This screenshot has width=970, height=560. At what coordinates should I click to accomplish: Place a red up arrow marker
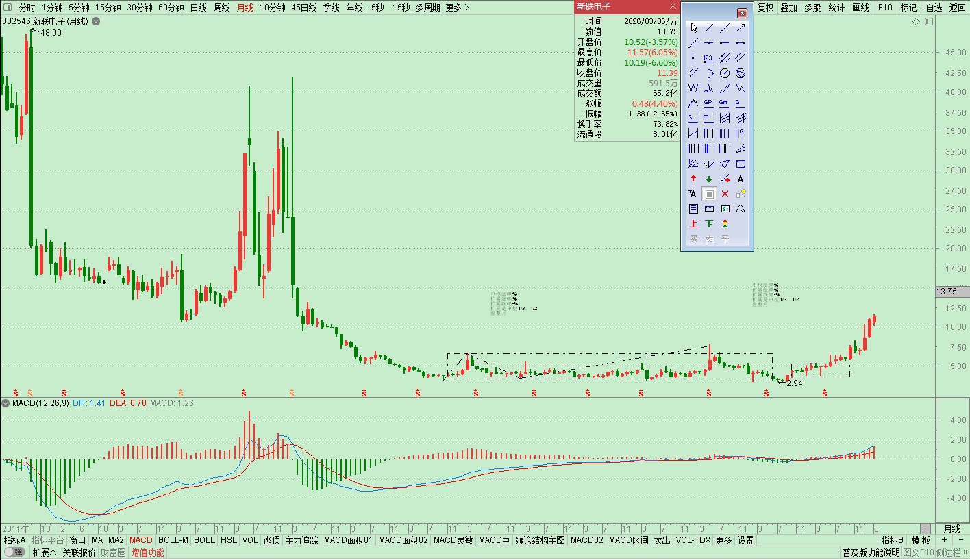693,179
